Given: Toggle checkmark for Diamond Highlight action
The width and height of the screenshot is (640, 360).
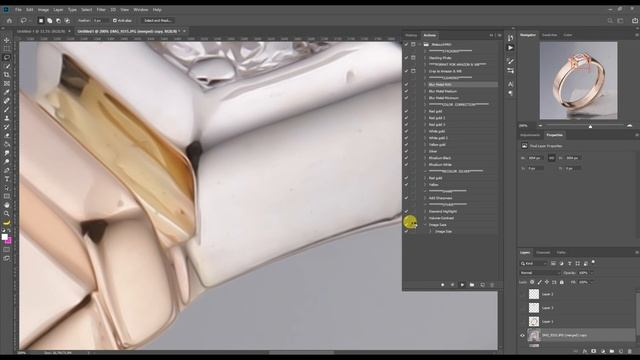Looking at the screenshot, I should pyautogui.click(x=406, y=211).
